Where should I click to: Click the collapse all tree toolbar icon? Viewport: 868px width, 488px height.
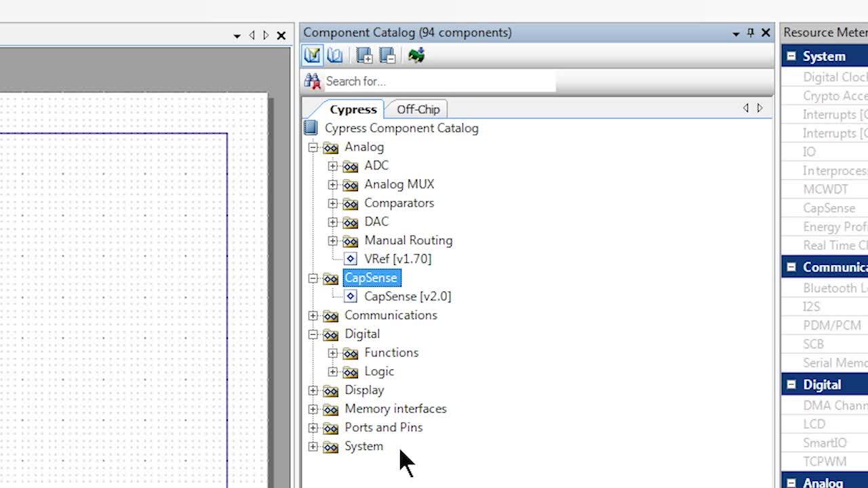pyautogui.click(x=388, y=56)
